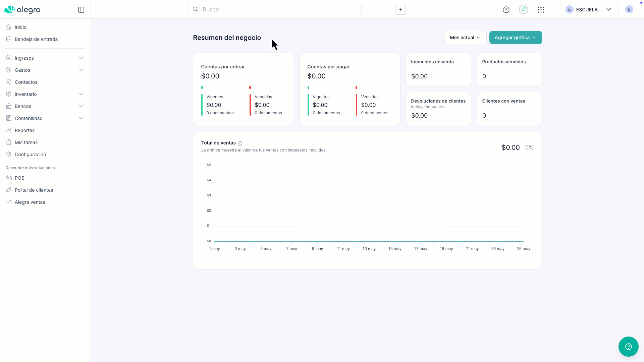Open the help question mark icon in header
Screen dimensions: 644x362
coord(506,10)
